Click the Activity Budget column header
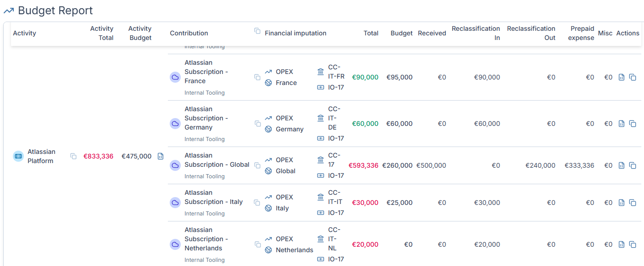 tap(140, 33)
